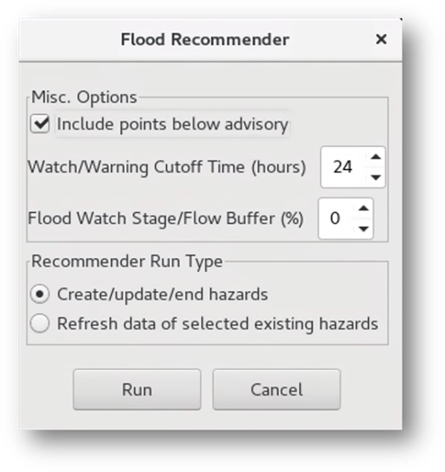Cancel the Flood Recommender dialog
The height and width of the screenshot is (472, 445).
(277, 389)
